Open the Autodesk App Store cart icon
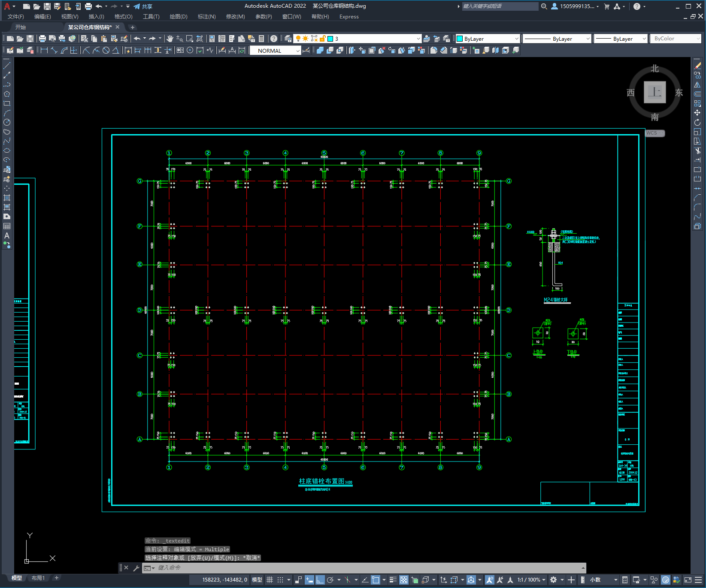706x588 pixels. coord(607,6)
